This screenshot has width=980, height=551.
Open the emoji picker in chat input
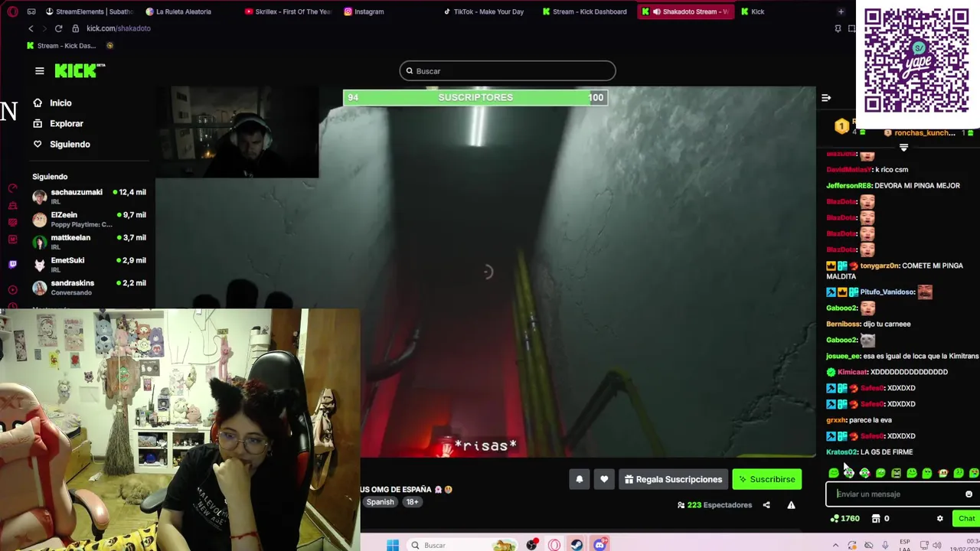(969, 494)
